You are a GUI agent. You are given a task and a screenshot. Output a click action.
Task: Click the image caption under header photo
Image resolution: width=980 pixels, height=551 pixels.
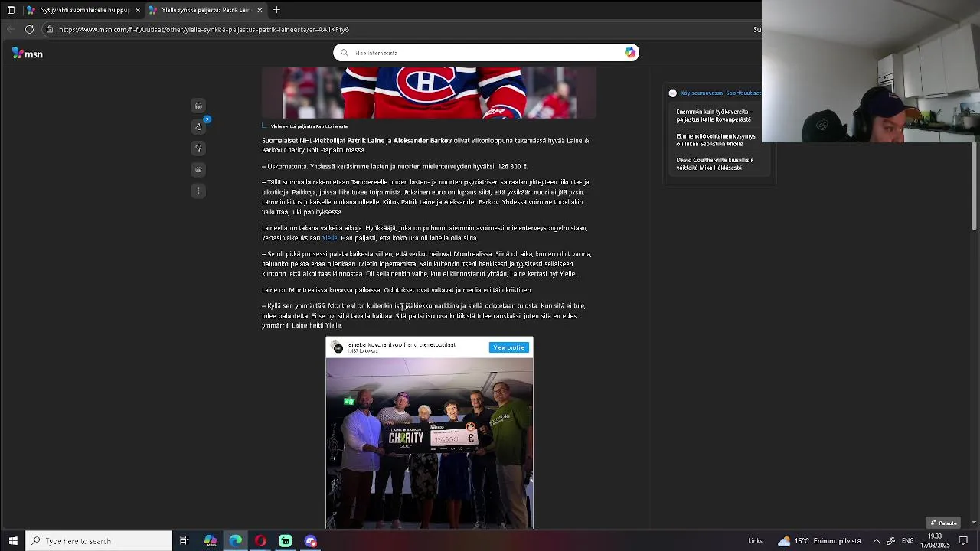coord(309,126)
